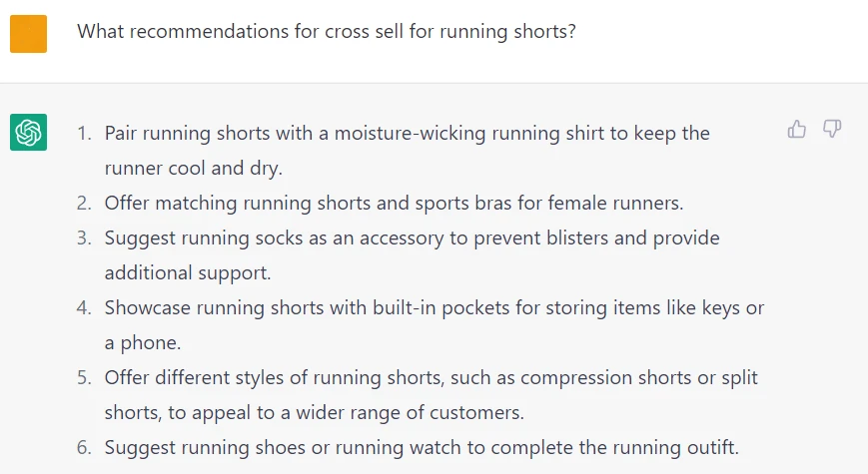Click list number 6 marker
The image size is (868, 474).
(x=84, y=447)
